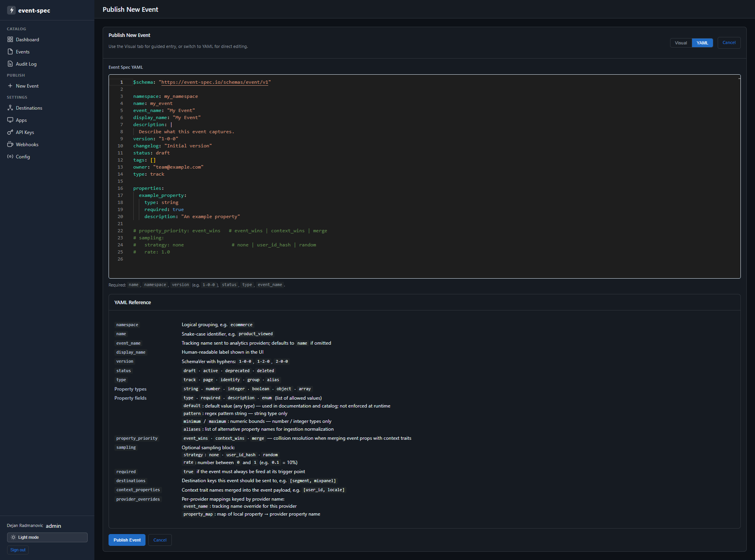755x560 pixels.
Task: Click the Destinations branch icon
Action: 10,108
